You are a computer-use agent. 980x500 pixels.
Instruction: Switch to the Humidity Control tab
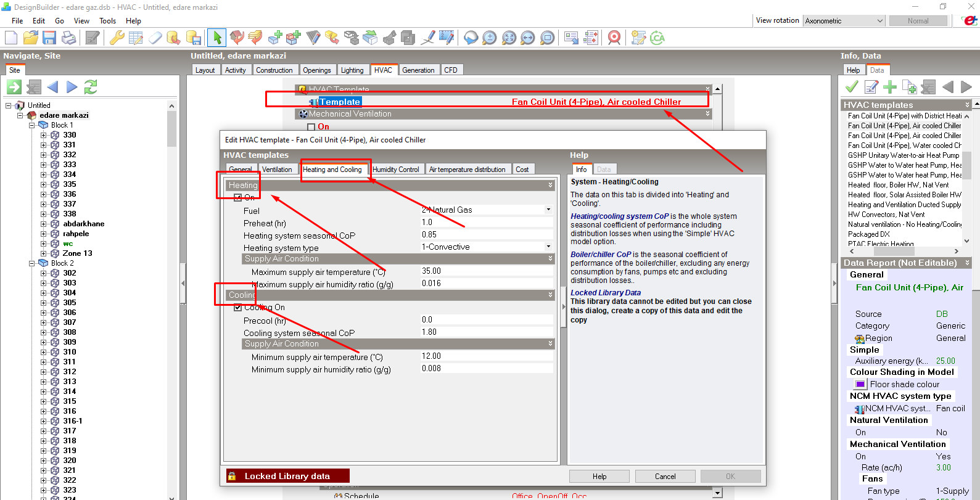[396, 170]
